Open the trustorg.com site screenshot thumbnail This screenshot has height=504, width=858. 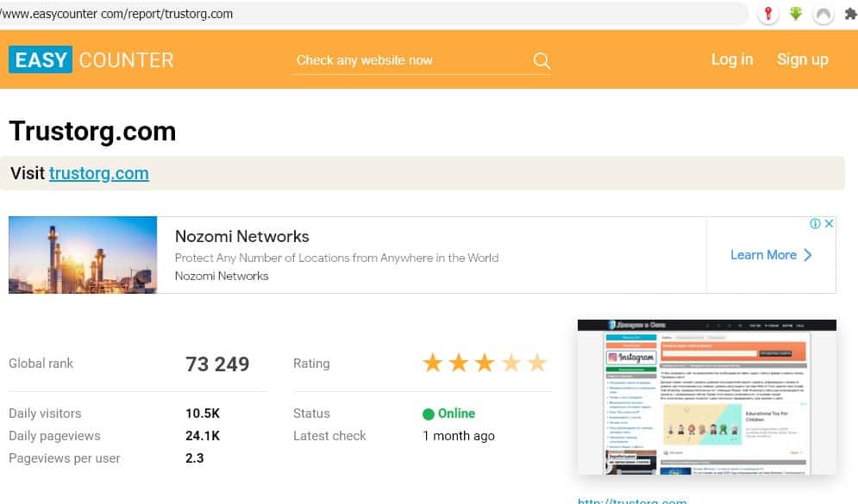point(706,397)
